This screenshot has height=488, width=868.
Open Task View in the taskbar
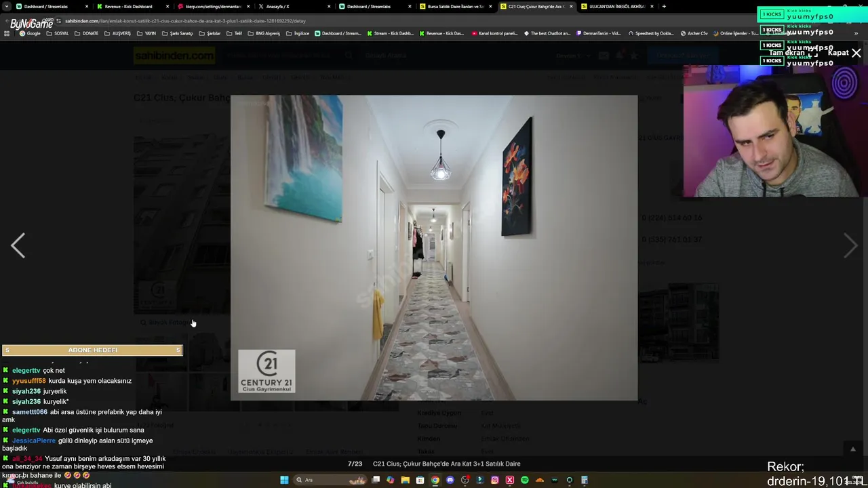(376, 480)
